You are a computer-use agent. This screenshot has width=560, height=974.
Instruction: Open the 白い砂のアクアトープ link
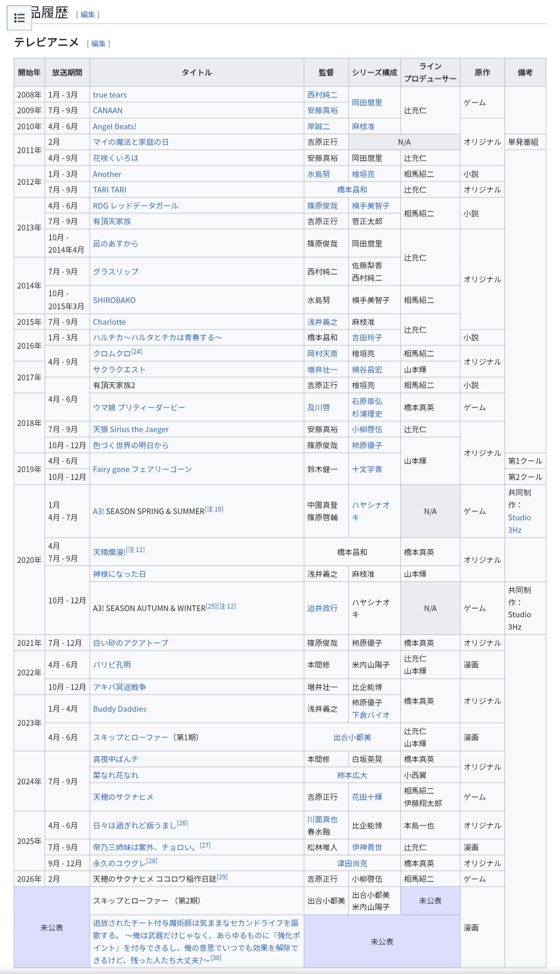(x=130, y=643)
